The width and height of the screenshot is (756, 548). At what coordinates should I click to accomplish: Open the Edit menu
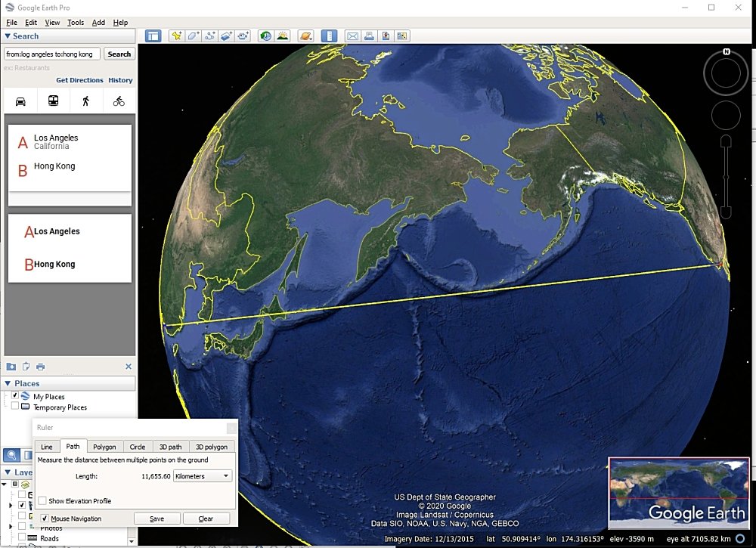click(31, 23)
